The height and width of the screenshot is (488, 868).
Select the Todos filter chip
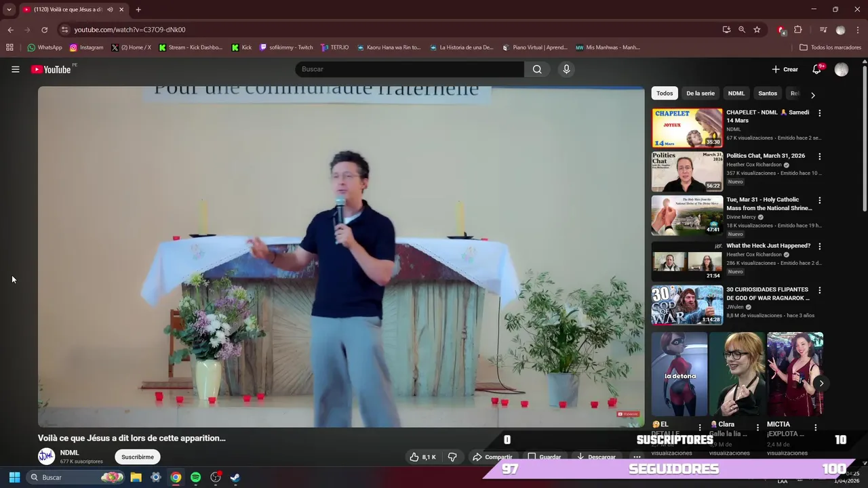(x=665, y=94)
